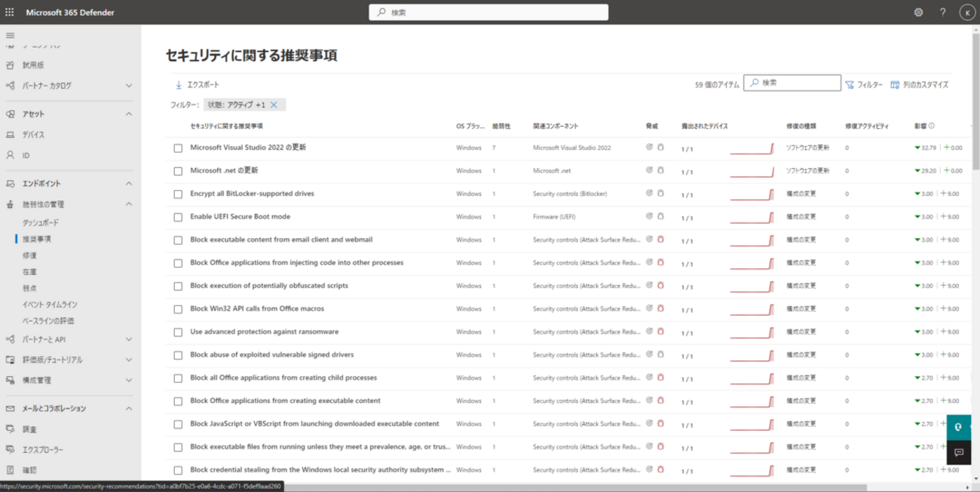This screenshot has width=980, height=492.
Task: Expand the パートナー カタログ chevron
Action: (129, 86)
